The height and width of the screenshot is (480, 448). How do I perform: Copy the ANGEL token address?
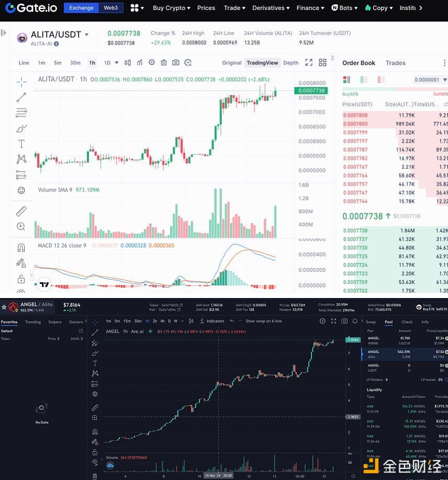point(181,305)
